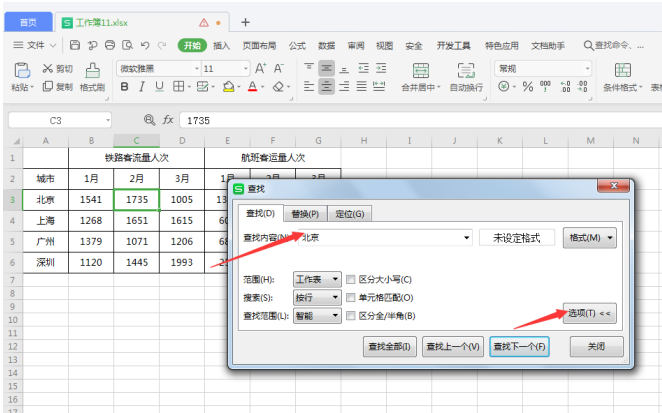Click the Increase Indent icon

381,68
